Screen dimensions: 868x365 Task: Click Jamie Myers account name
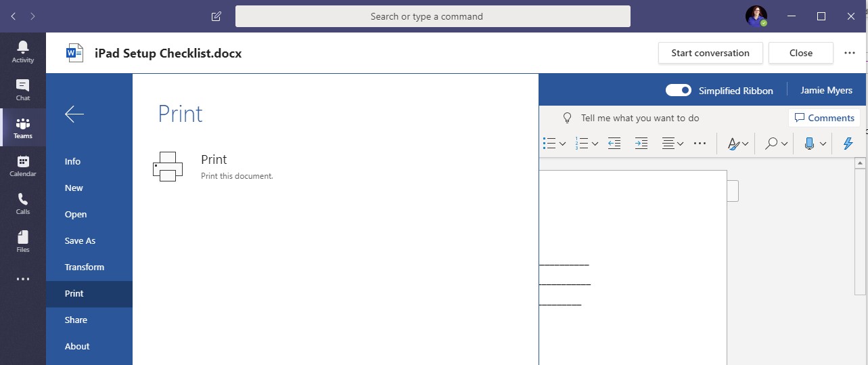[827, 90]
